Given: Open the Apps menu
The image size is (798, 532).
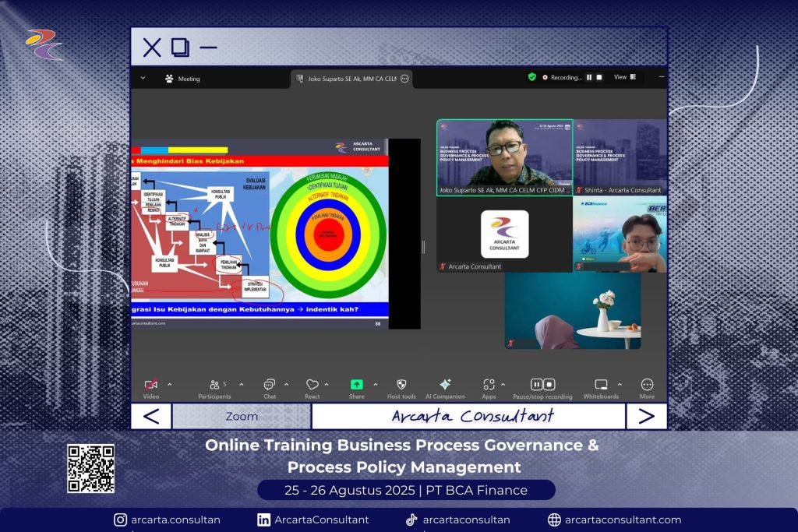Looking at the screenshot, I should pyautogui.click(x=489, y=385).
